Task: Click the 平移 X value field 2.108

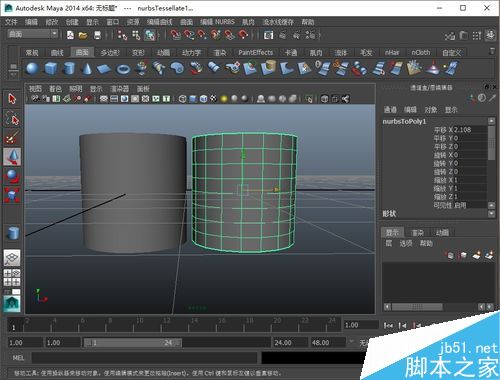Action: point(470,130)
